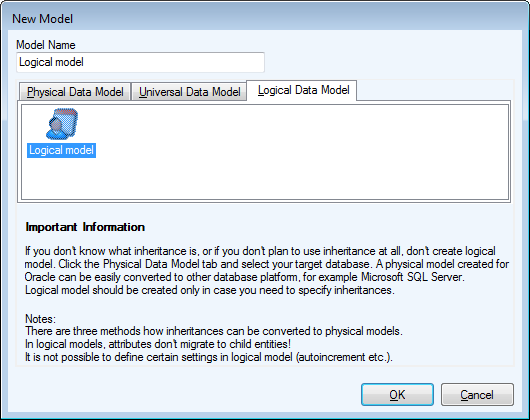
Task: Click the highlighted "Logical model" item label
Action: point(62,150)
